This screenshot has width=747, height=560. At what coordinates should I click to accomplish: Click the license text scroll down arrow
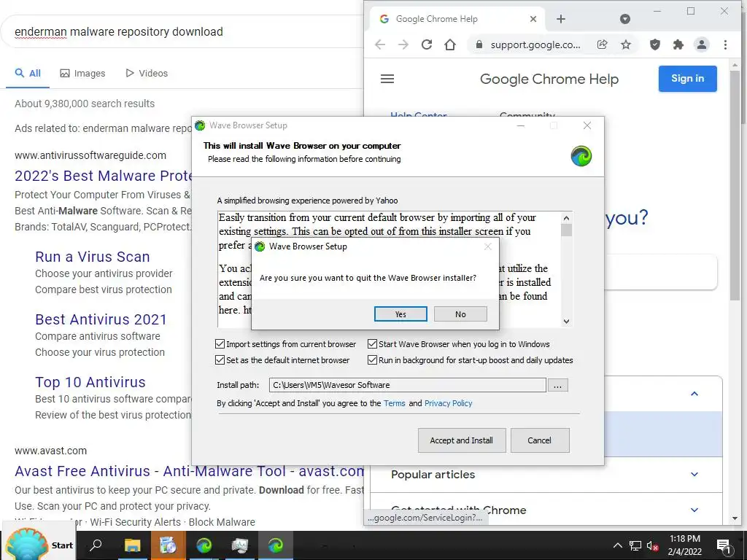(x=566, y=322)
